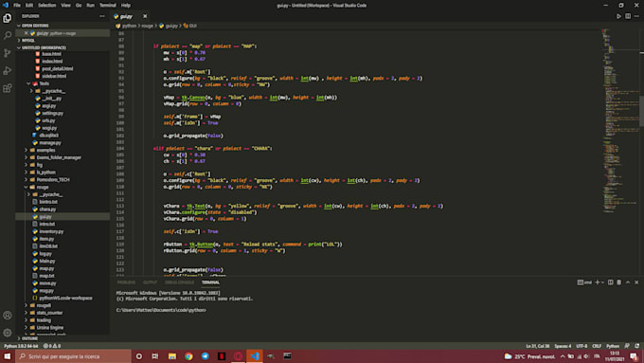Open the Help menu
This screenshot has height=363, width=644.
pos(126,6)
